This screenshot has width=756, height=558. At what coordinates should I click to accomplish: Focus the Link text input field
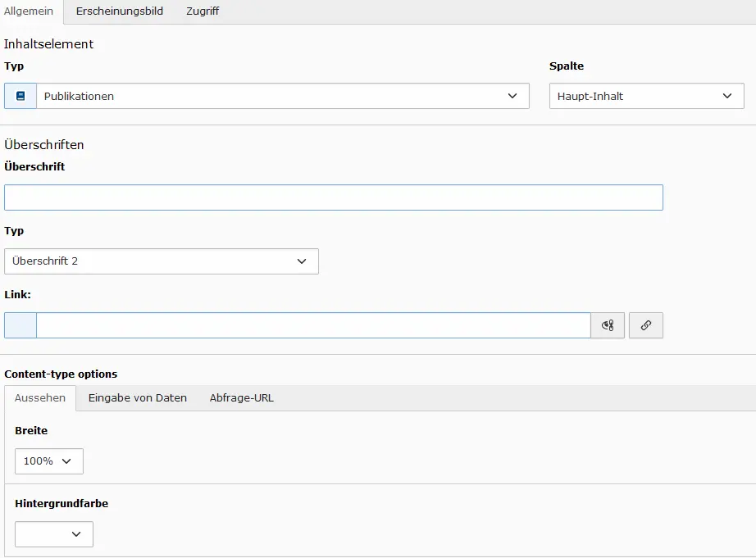tap(313, 325)
